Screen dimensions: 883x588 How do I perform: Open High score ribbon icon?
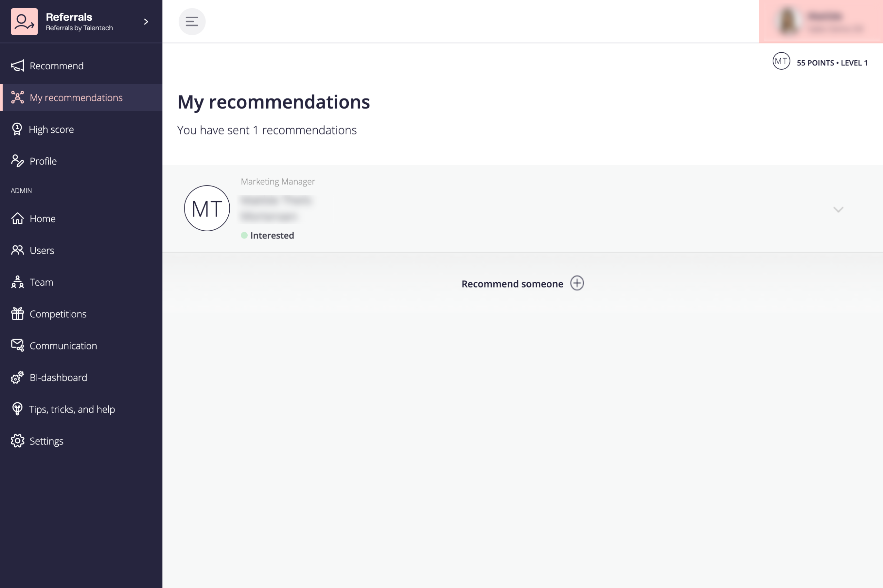coord(17,129)
